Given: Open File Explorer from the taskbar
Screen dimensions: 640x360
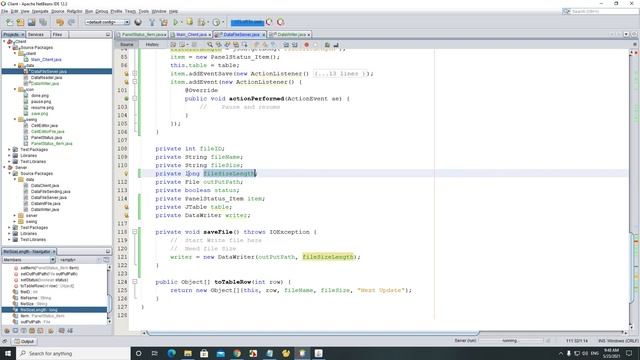Looking at the screenshot, I should (188, 353).
